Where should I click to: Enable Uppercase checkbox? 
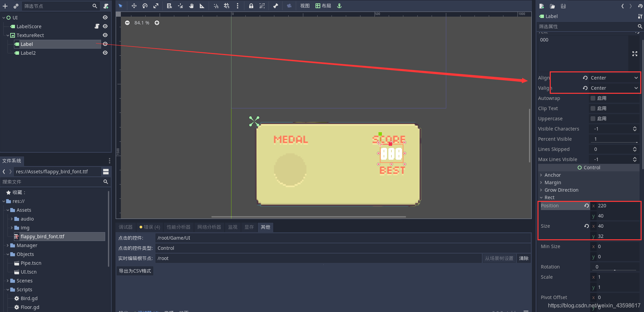[593, 119]
